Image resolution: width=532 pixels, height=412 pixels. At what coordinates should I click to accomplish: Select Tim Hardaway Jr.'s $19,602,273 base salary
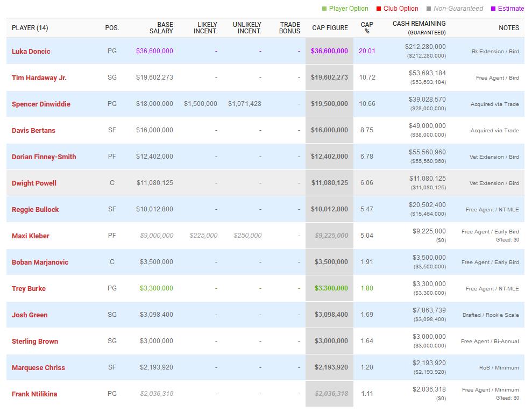pos(155,77)
